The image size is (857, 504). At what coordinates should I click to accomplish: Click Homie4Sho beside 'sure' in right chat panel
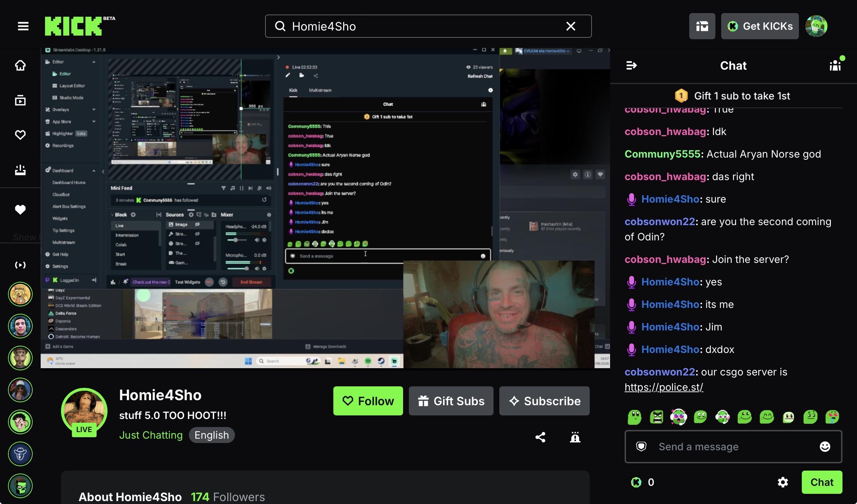coord(670,199)
